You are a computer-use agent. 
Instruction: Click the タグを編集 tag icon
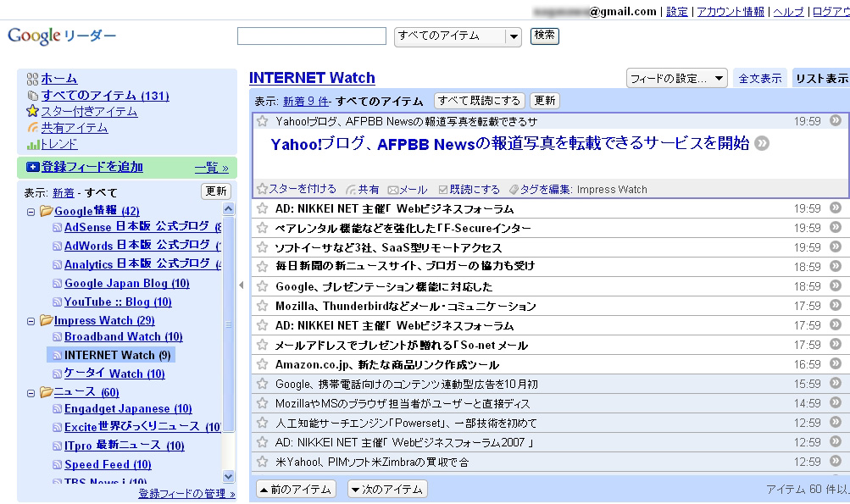point(514,190)
